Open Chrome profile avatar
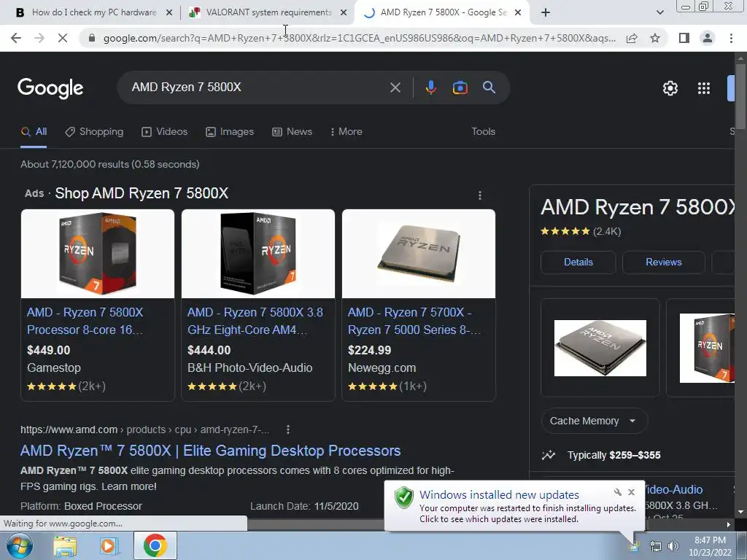747x560 pixels. [x=708, y=38]
